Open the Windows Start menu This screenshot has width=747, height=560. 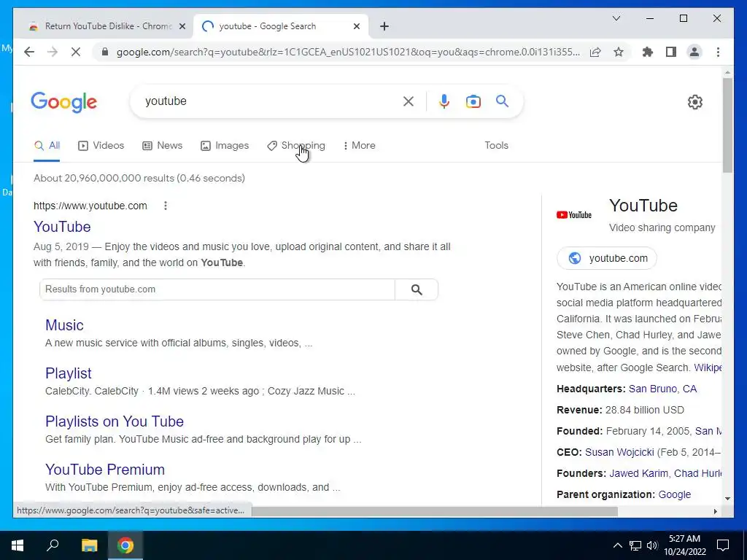pos(18,545)
